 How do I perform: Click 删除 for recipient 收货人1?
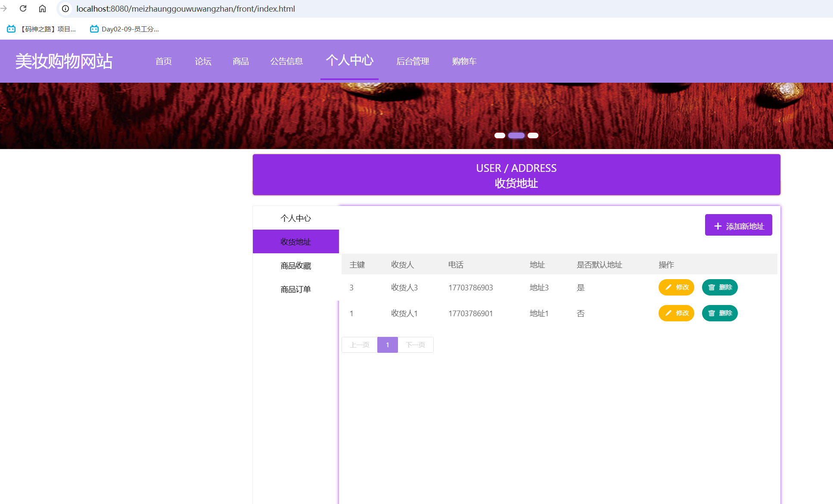click(x=720, y=313)
